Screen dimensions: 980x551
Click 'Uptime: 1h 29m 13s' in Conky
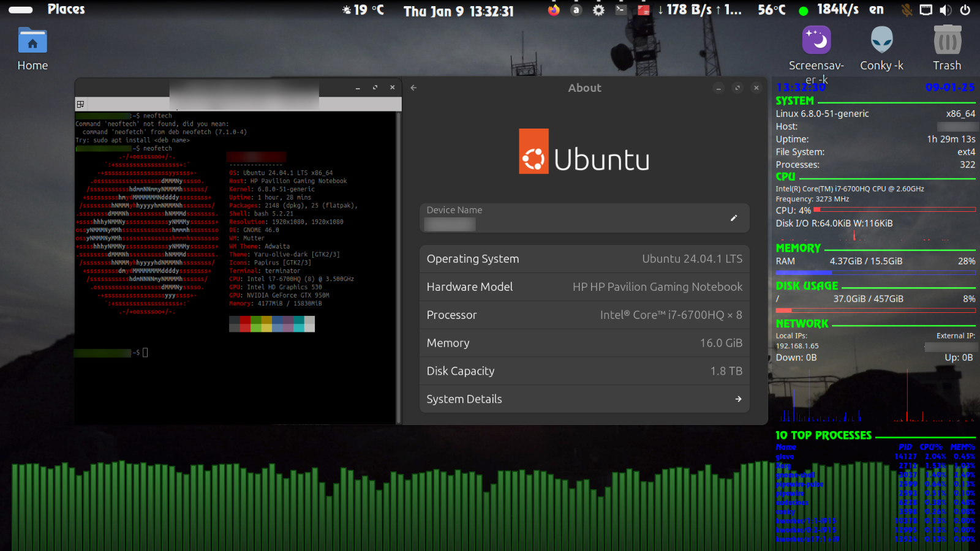[875, 140]
